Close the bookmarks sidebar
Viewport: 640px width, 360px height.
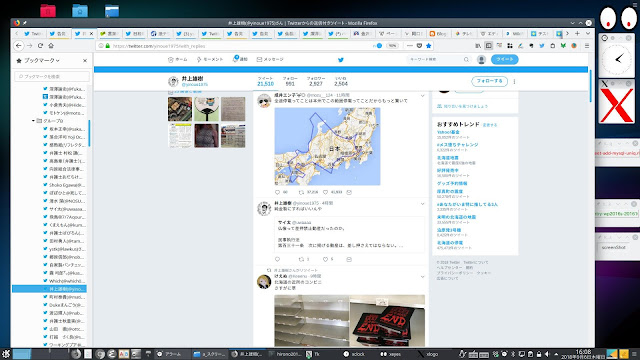pos(85,60)
